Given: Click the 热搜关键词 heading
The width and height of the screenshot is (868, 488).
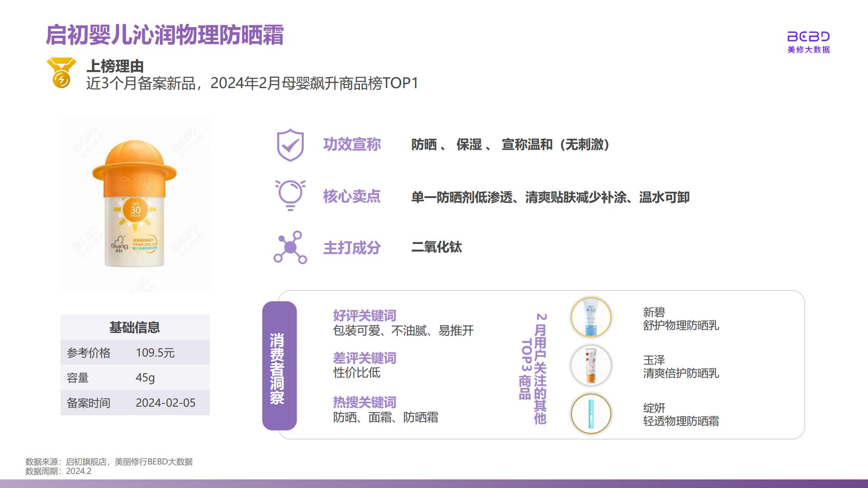Looking at the screenshot, I should [x=364, y=402].
